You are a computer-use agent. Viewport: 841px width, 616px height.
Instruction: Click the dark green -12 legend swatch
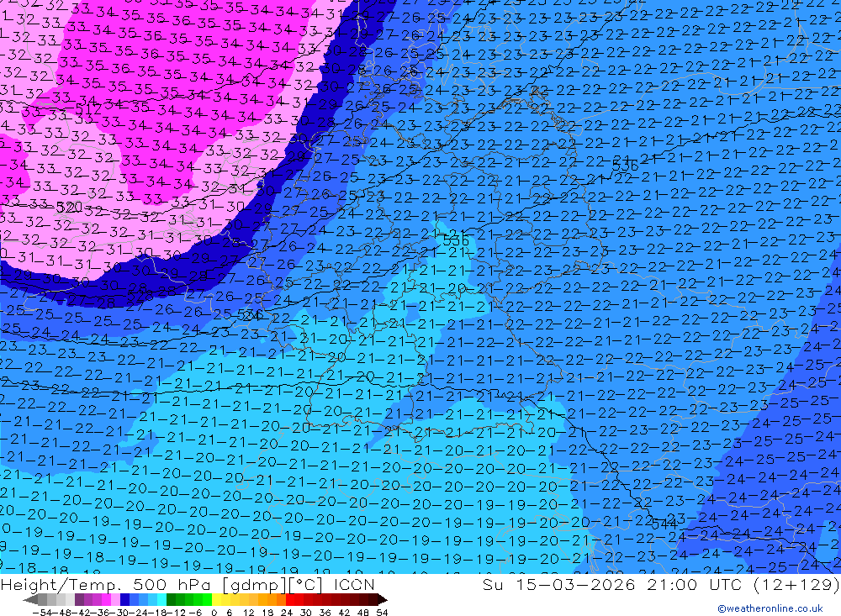coord(171,599)
